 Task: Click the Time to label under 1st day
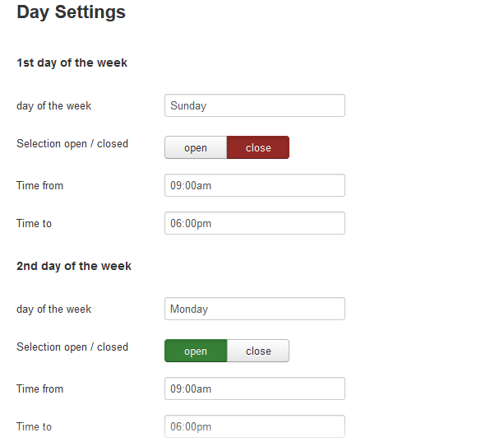34,224
